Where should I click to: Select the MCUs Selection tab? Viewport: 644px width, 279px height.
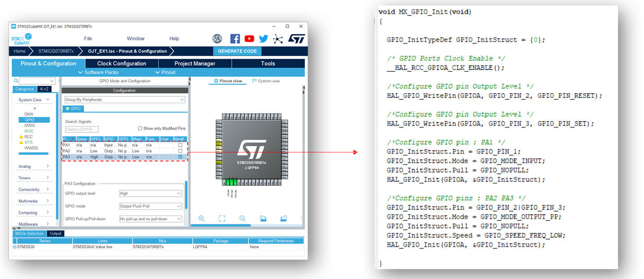click(x=29, y=233)
